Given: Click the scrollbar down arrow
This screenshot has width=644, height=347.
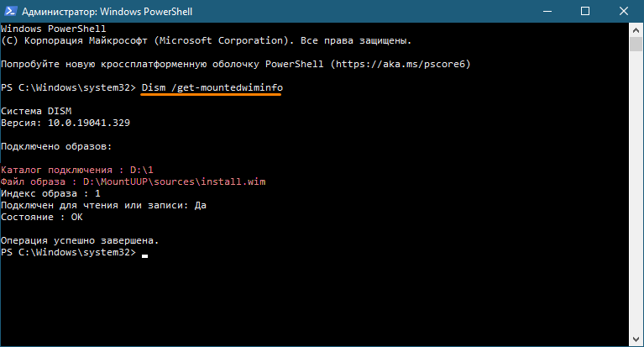Looking at the screenshot, I should pos(636,339).
